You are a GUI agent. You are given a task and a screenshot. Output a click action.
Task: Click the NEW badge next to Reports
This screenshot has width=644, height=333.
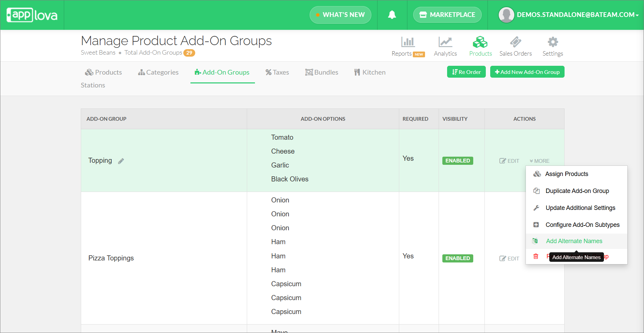(419, 54)
